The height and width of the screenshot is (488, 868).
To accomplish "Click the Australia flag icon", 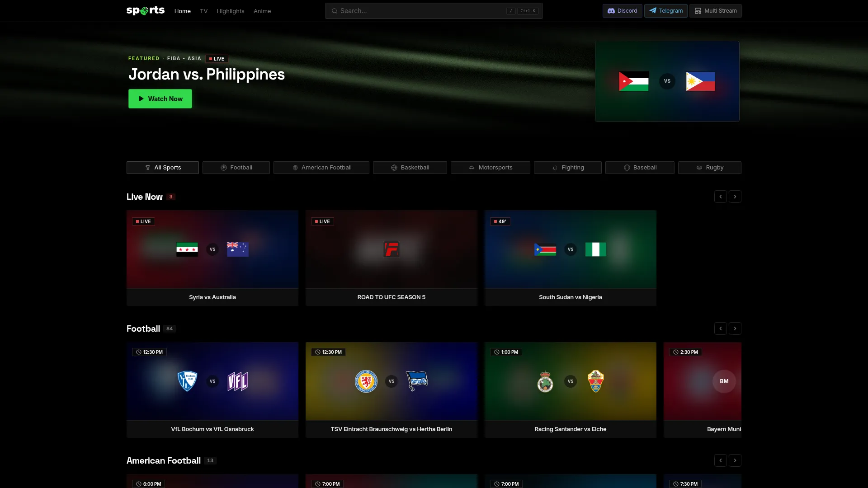I will pyautogui.click(x=238, y=249).
